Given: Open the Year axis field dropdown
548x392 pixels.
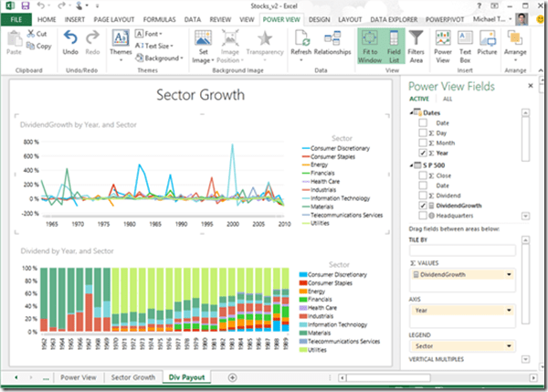Looking at the screenshot, I should point(509,310).
